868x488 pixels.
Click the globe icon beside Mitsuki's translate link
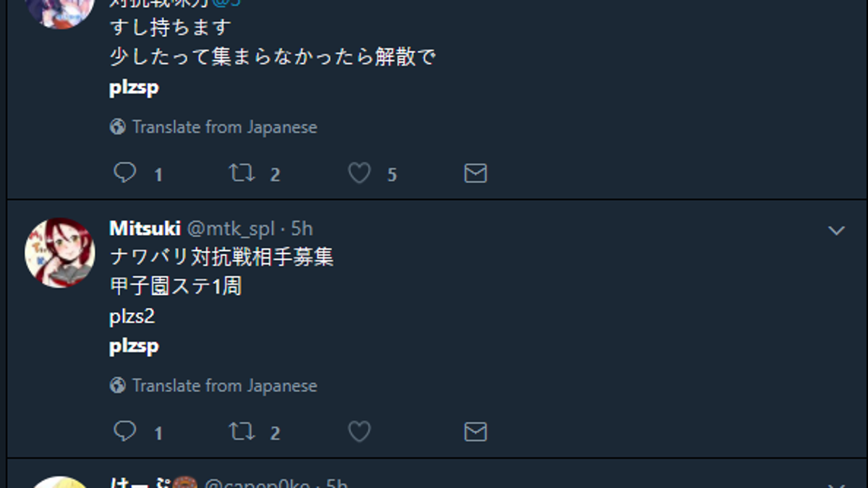tap(118, 386)
